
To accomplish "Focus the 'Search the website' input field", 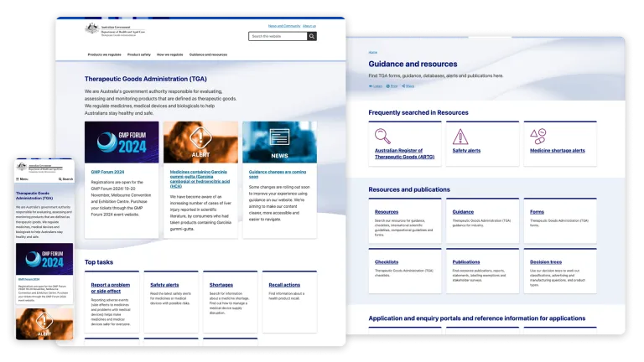I will coord(278,36).
